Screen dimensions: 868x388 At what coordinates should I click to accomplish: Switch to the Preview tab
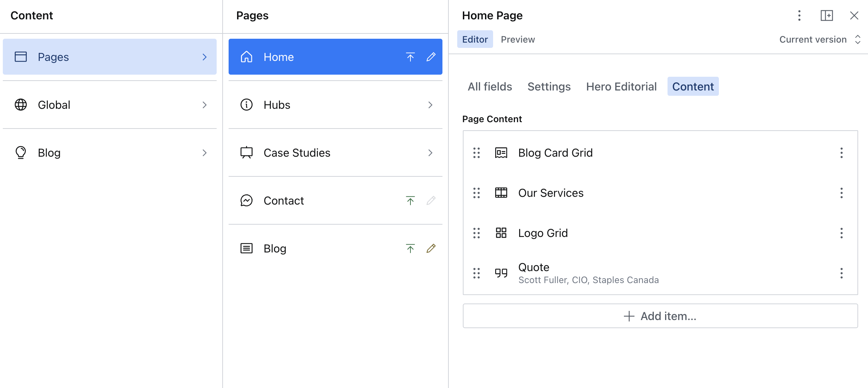tap(518, 39)
